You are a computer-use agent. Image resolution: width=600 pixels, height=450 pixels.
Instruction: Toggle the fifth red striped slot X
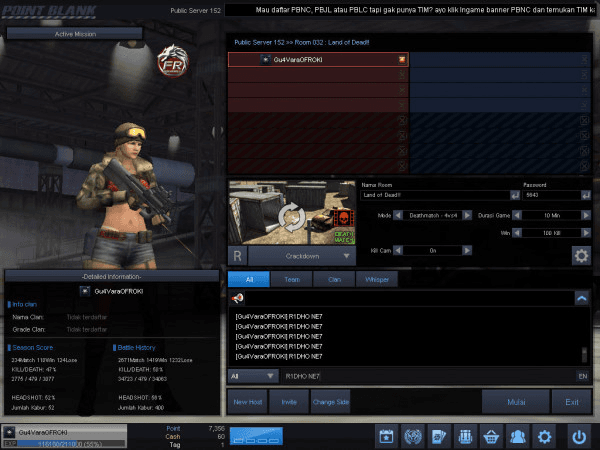pyautogui.click(x=402, y=120)
